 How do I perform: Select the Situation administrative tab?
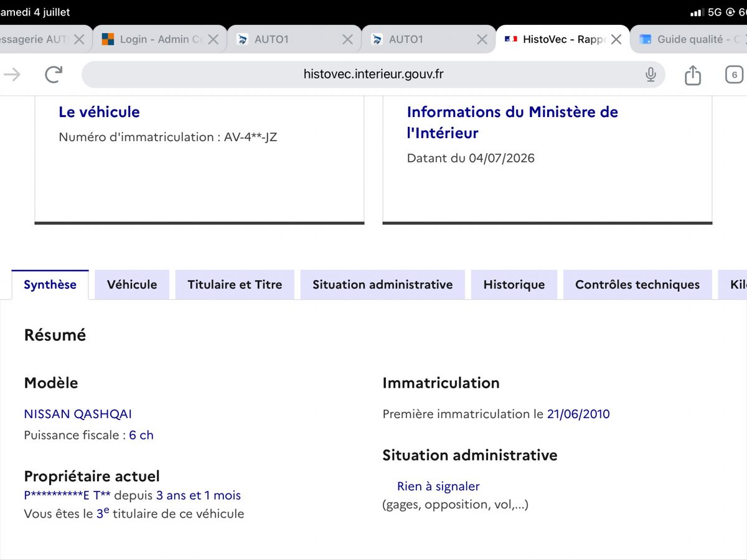tap(383, 284)
